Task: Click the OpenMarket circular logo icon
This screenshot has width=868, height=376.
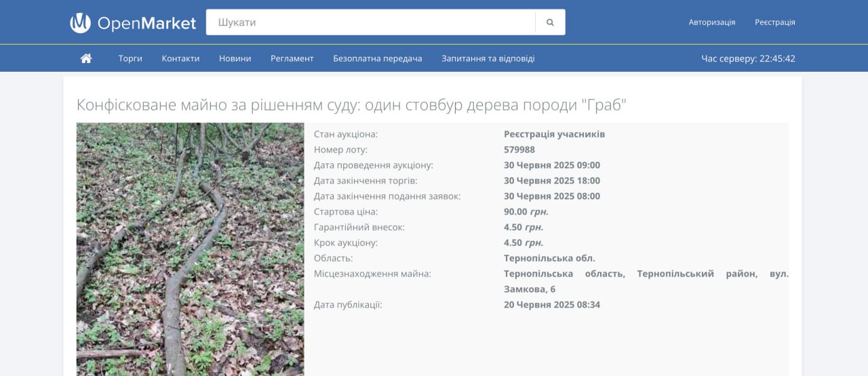Action: [x=80, y=23]
